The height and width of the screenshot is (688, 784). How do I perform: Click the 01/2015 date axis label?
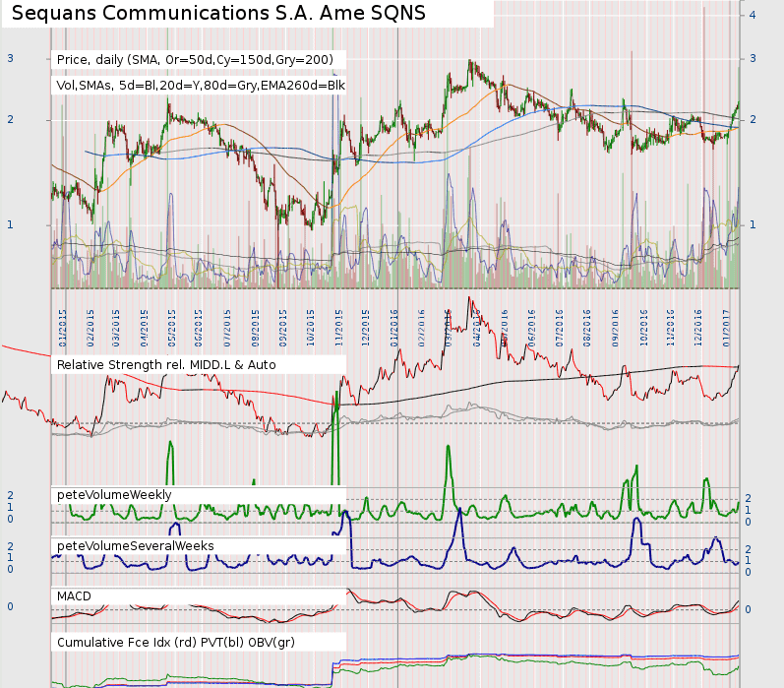63,328
